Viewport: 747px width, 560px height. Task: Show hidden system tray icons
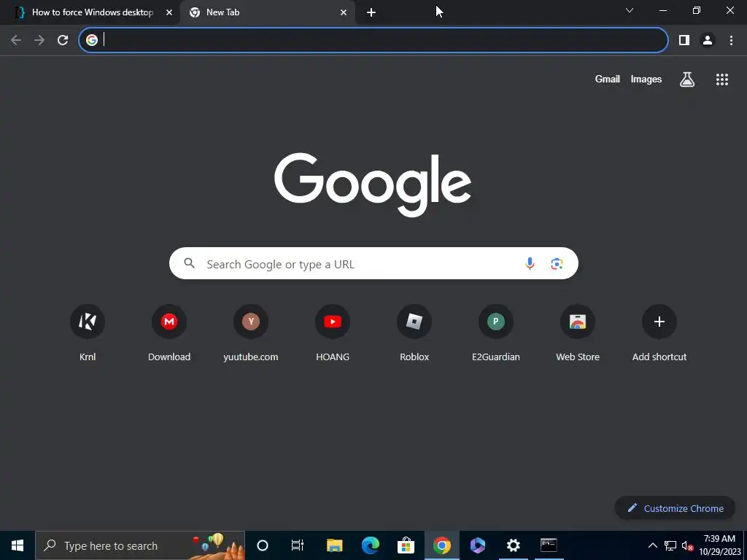tap(653, 545)
